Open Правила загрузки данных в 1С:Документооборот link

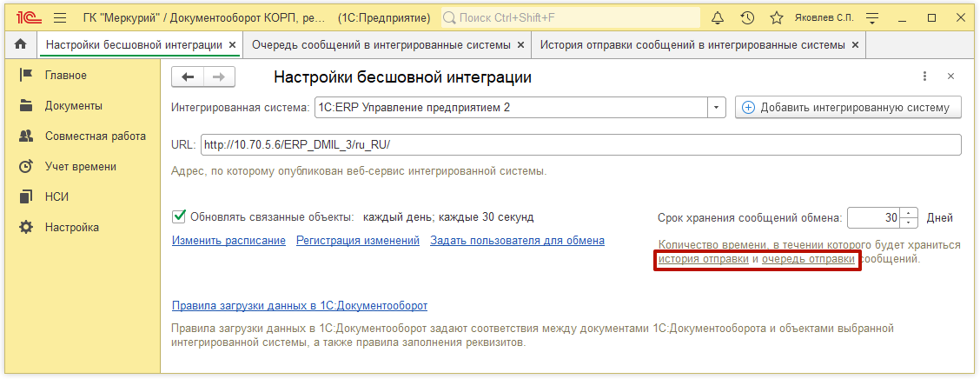click(300, 306)
